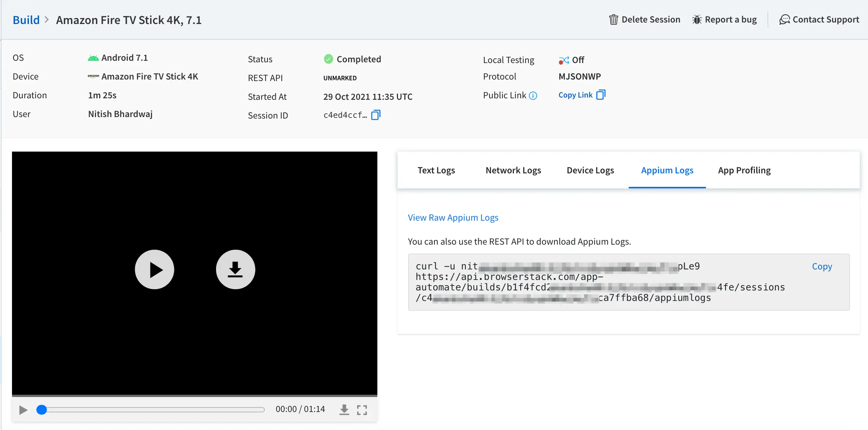Viewport: 868px width, 430px height.
Task: Open Contact Support chat icon
Action: click(x=784, y=20)
